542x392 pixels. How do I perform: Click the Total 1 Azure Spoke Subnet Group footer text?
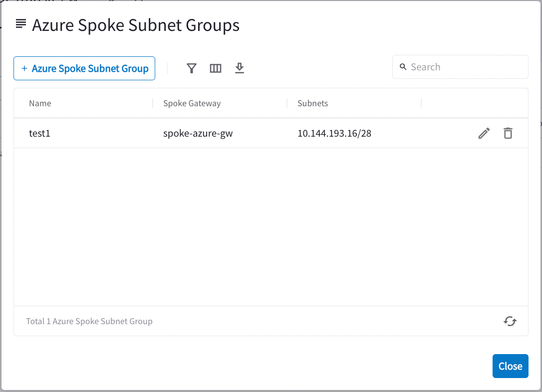coord(89,321)
